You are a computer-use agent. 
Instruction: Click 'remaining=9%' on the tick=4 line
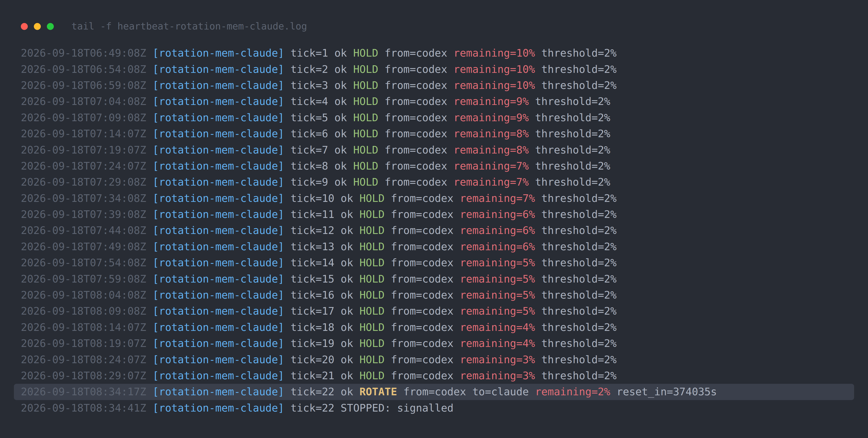click(x=492, y=102)
